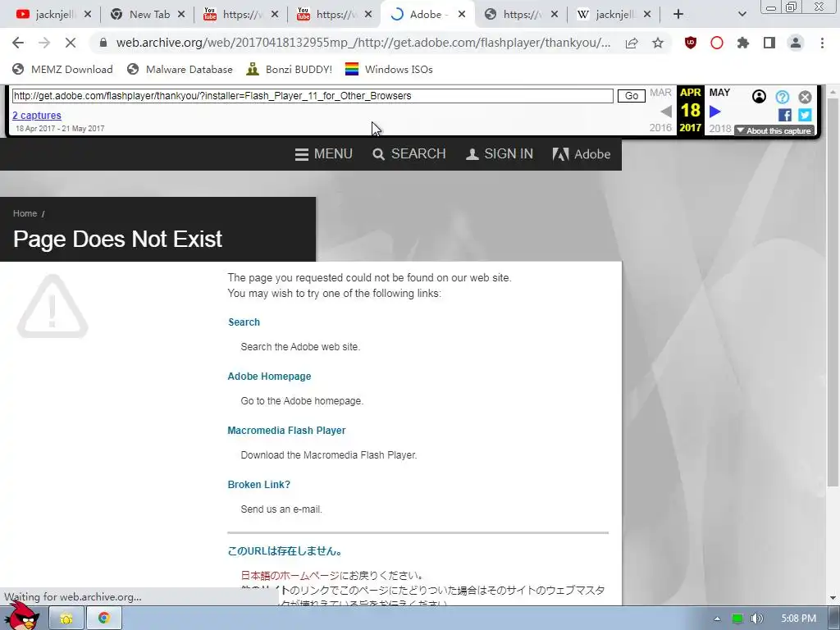Open the Malware Database bookmark
840x630 pixels.
tap(180, 69)
